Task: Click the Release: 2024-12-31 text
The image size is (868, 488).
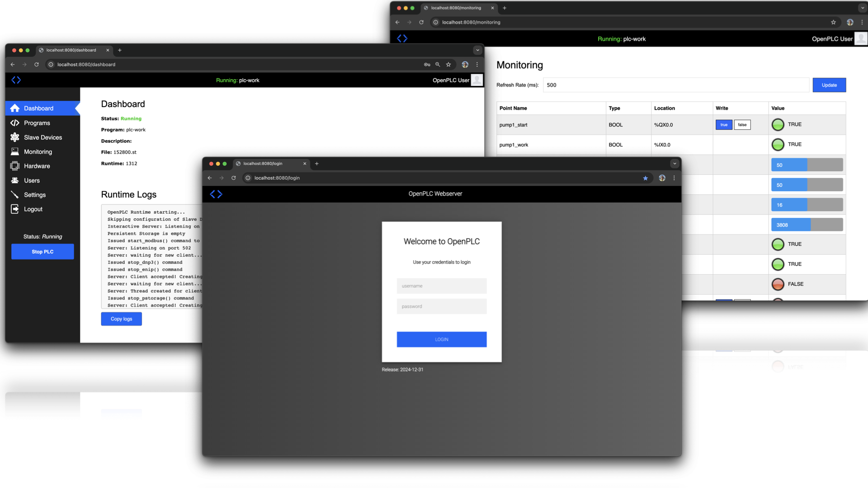Action: tap(402, 370)
